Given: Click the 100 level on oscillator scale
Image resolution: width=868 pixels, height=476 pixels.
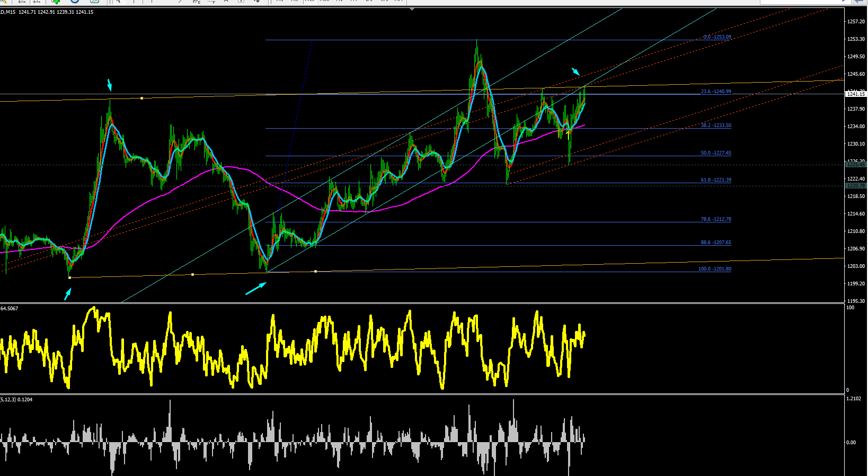Looking at the screenshot, I should (x=851, y=308).
